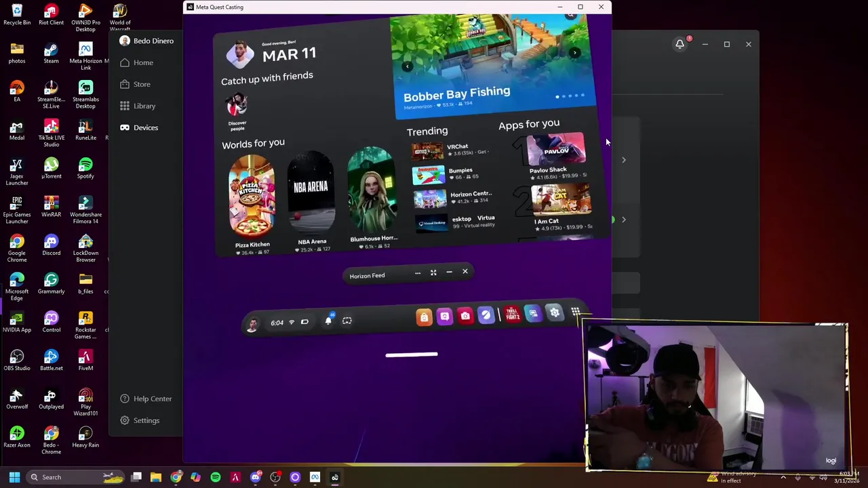Viewport: 868px width, 488px height.
Task: Select the Razer Axon desktop icon
Action: pos(17,437)
